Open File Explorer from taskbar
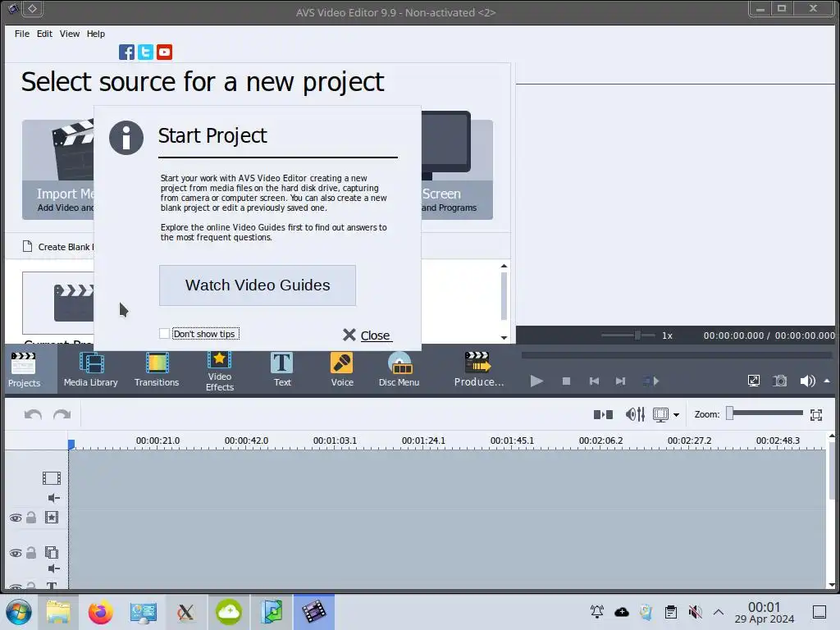This screenshot has height=630, width=840. pyautogui.click(x=58, y=612)
